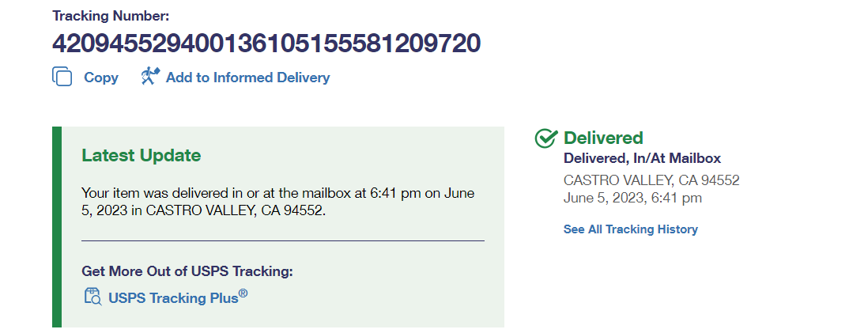This screenshot has width=868, height=333.
Task: Click the CASTRO VALLEY, CA 94552 location line
Action: click(x=651, y=180)
